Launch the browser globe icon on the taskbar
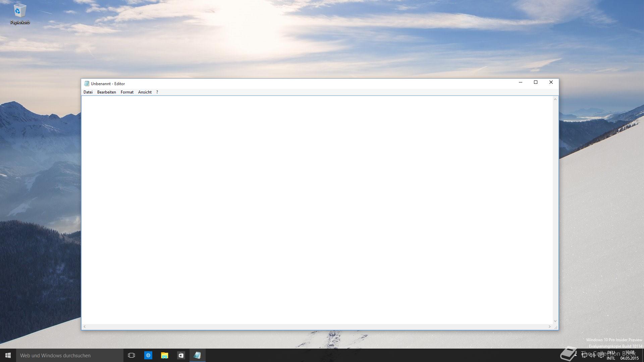This screenshot has width=644, height=362. click(x=148, y=355)
